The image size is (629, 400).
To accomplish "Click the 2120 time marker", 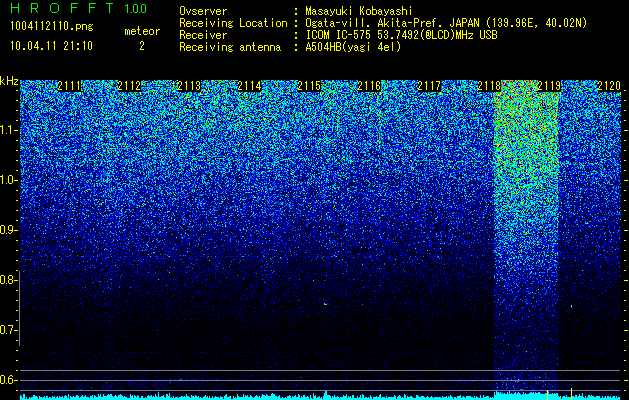I will pyautogui.click(x=609, y=86).
